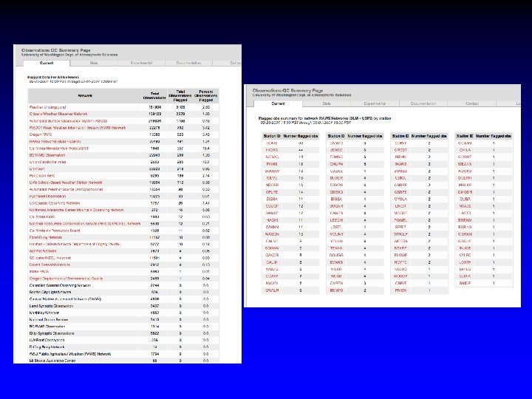Image resolution: width=532 pixels, height=399 pixels.
Task: Open the California Air Resources Board link
Action: 55,231
